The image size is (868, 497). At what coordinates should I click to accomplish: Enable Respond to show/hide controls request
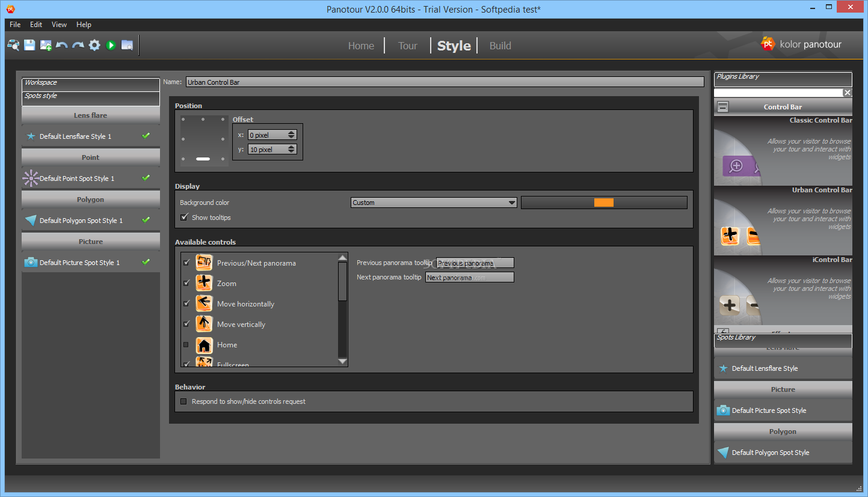[x=184, y=401]
